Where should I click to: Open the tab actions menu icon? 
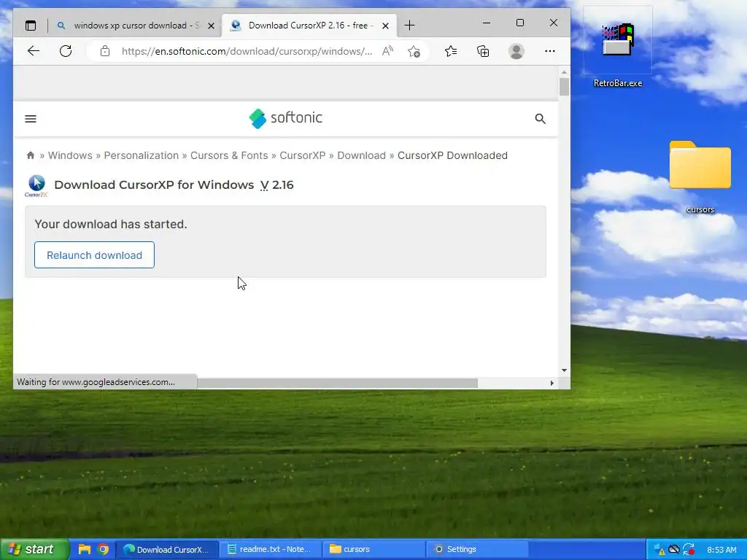point(31,26)
